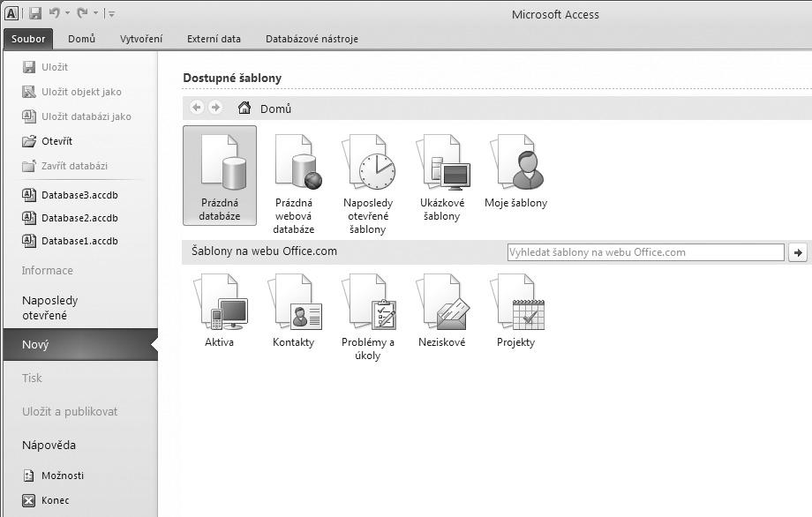Click Uložit databázi jako

tap(77, 116)
